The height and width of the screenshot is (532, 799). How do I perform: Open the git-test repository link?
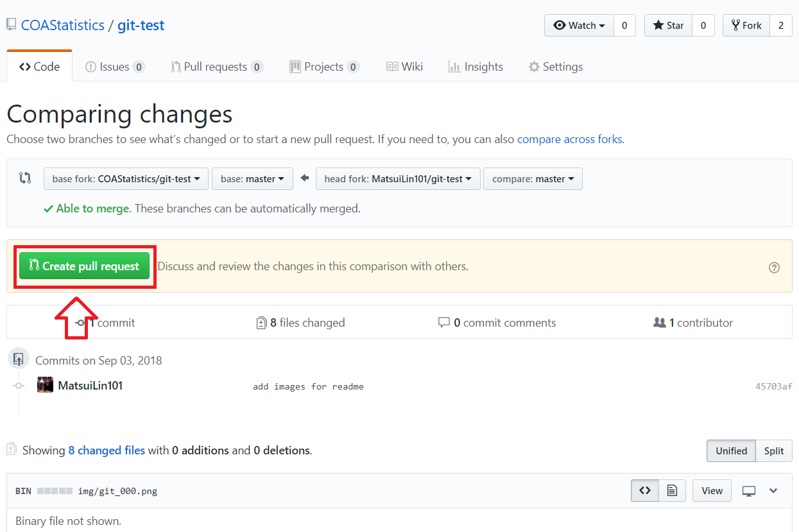(x=141, y=25)
